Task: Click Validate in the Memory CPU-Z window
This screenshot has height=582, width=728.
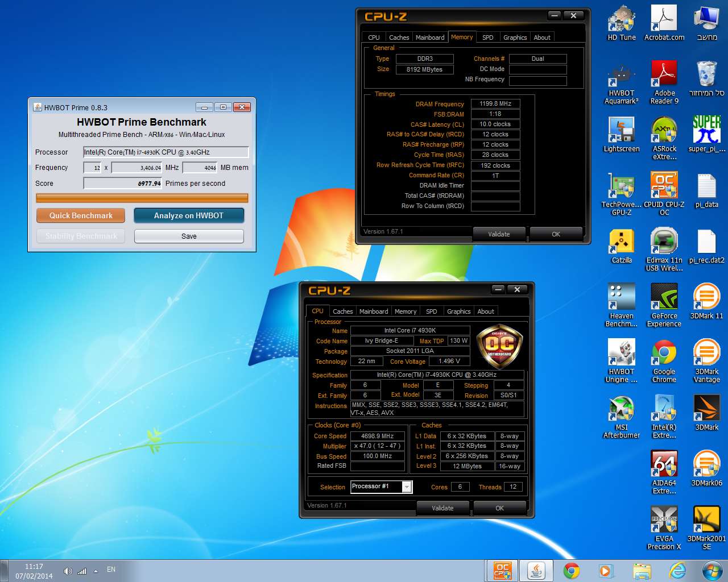Action: (499, 234)
